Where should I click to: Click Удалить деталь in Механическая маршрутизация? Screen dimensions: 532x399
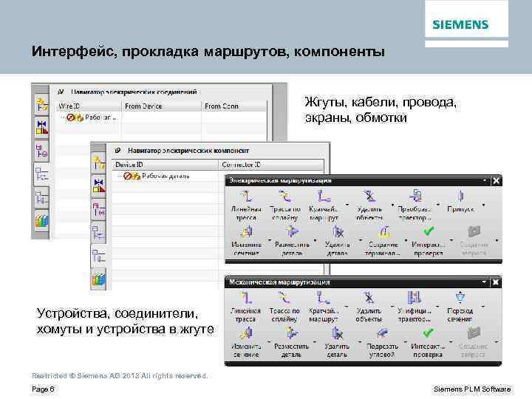tap(337, 343)
